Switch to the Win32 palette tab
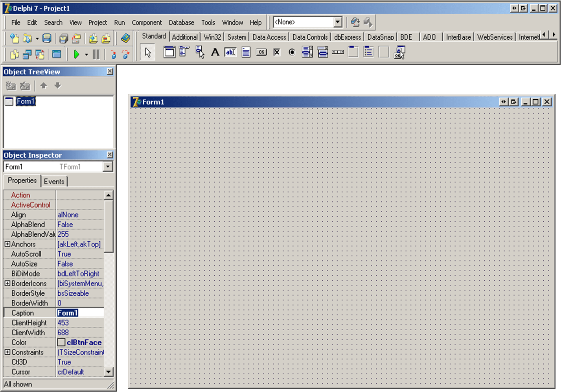561x392 pixels. click(212, 37)
